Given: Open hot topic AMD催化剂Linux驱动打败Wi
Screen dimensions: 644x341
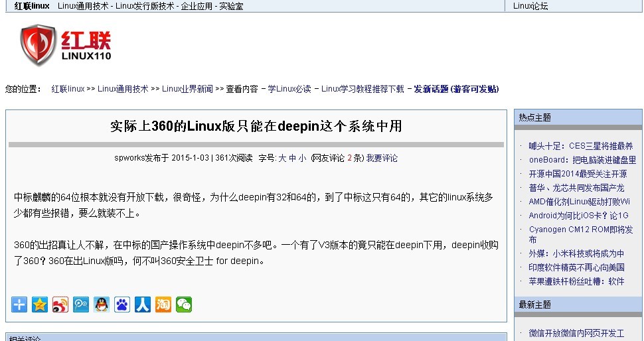Looking at the screenshot, I should [580, 202].
